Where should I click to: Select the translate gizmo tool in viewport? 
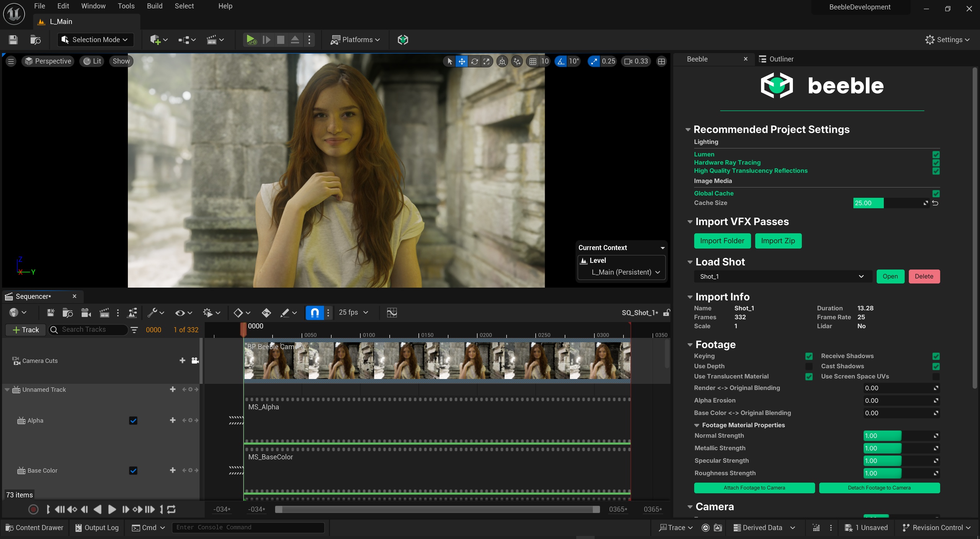point(462,61)
